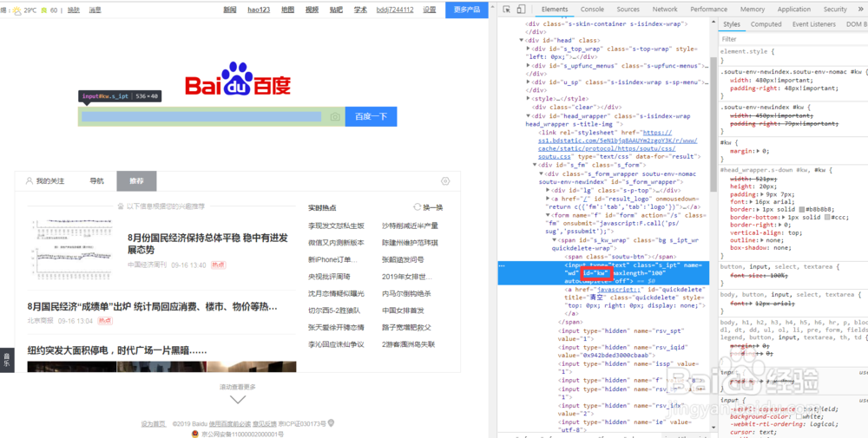The image size is (868, 438).
Task: Open the 导航 tab
Action: click(97, 181)
